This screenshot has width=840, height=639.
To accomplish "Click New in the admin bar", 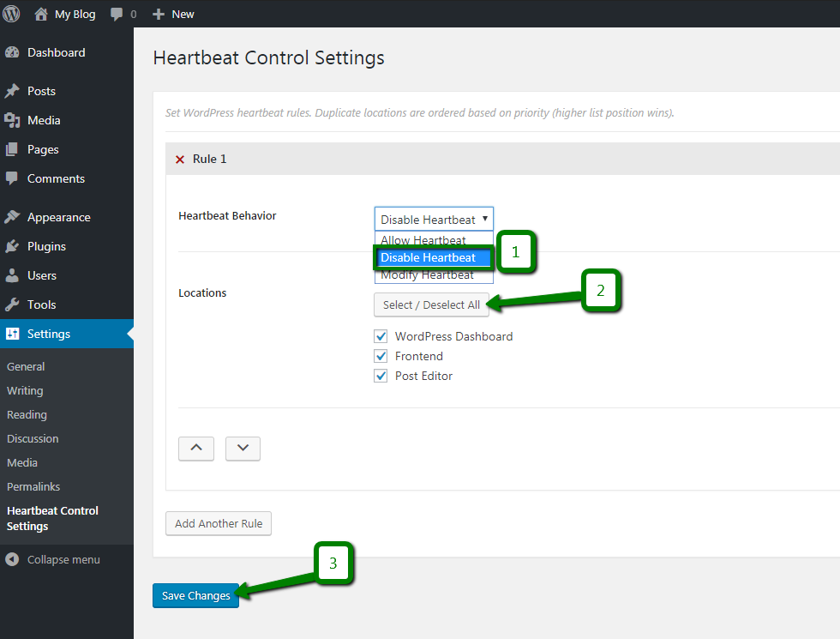I will [183, 15].
